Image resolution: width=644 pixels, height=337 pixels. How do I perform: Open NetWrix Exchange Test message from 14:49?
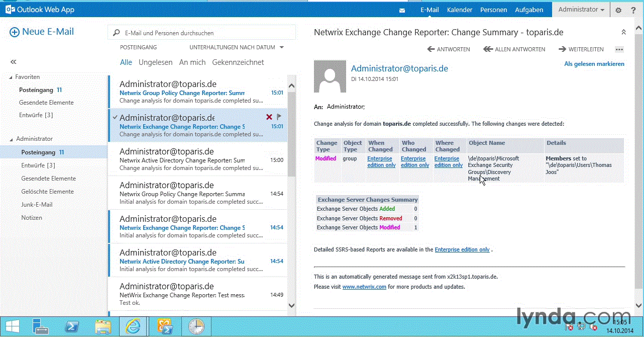coord(198,294)
